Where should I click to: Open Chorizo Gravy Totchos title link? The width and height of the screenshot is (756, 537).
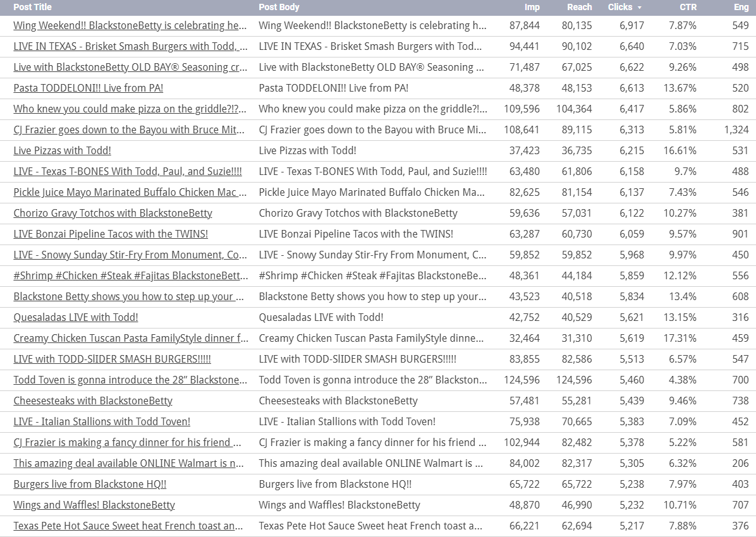click(x=113, y=213)
